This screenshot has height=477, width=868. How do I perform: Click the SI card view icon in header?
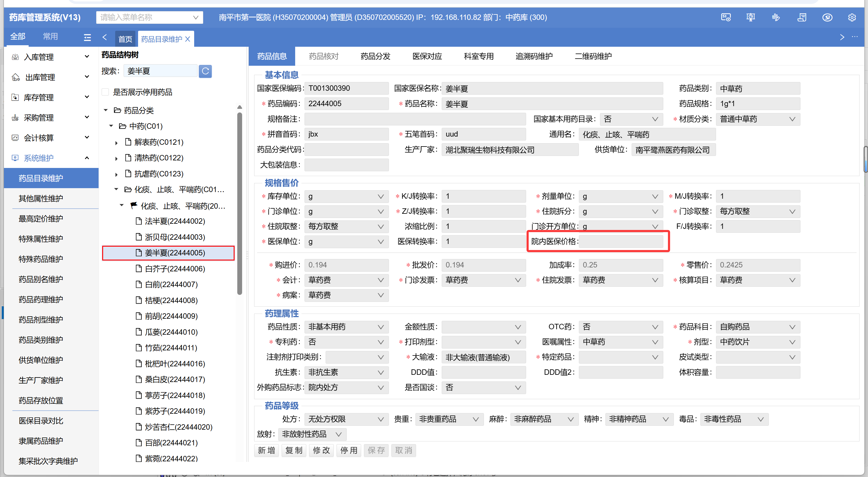725,17
